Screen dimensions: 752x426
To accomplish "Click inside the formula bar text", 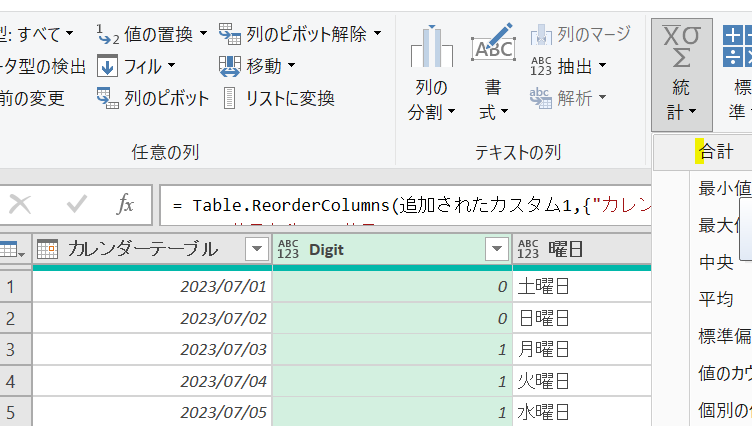I will [400, 206].
